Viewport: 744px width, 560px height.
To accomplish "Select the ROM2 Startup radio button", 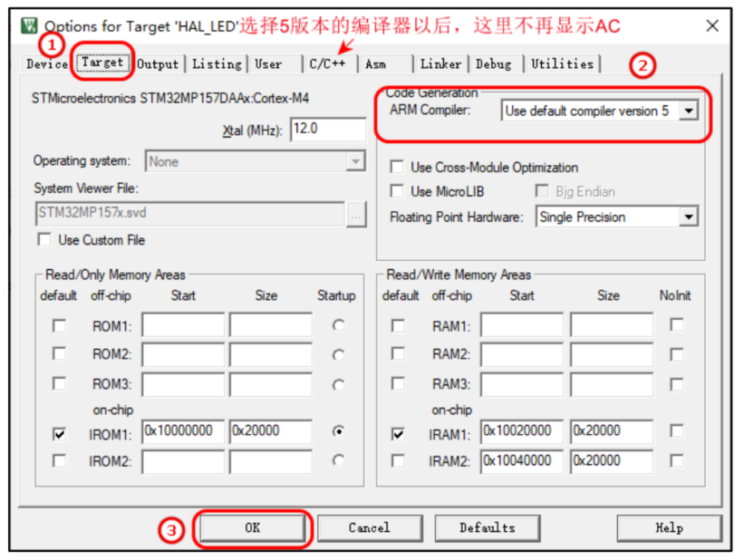I will pos(338,354).
